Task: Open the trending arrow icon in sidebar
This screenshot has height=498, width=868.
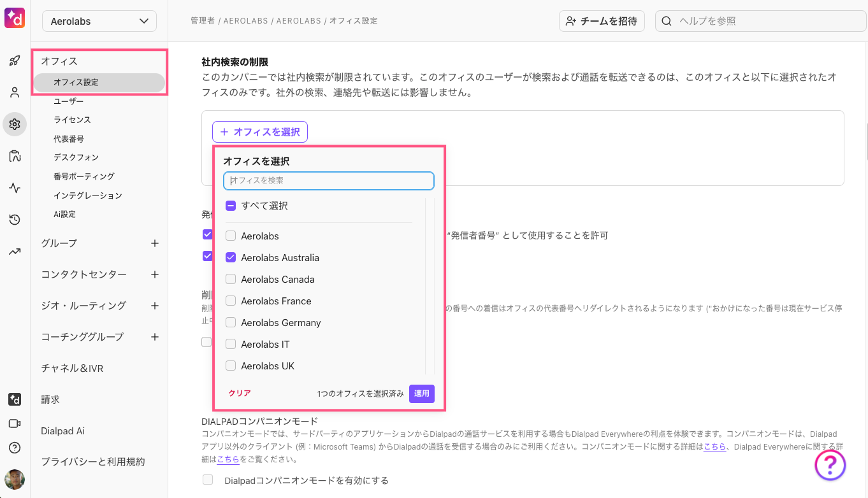Action: point(15,252)
